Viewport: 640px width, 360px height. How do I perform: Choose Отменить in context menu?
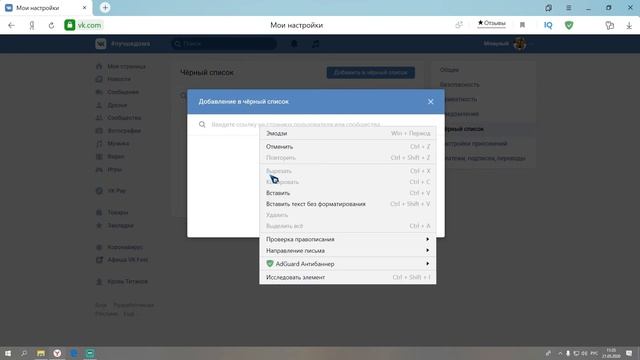[x=348, y=147]
